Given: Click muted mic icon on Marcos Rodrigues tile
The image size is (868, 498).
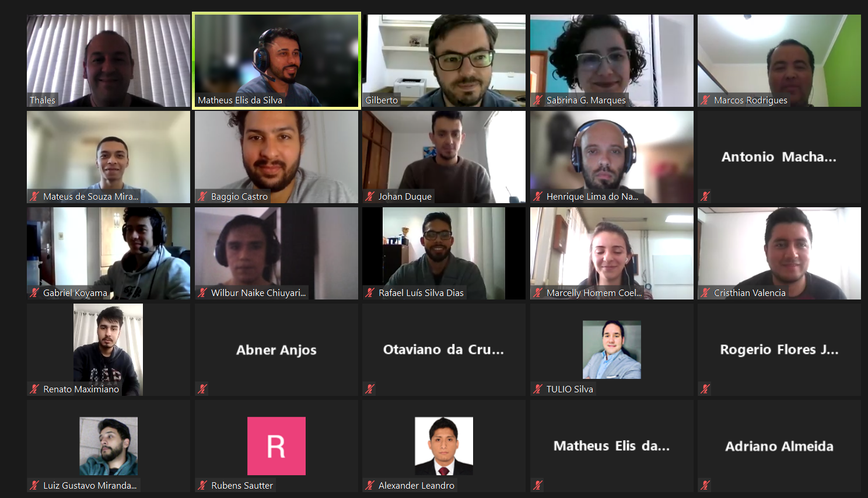Looking at the screenshot, I should click(705, 100).
